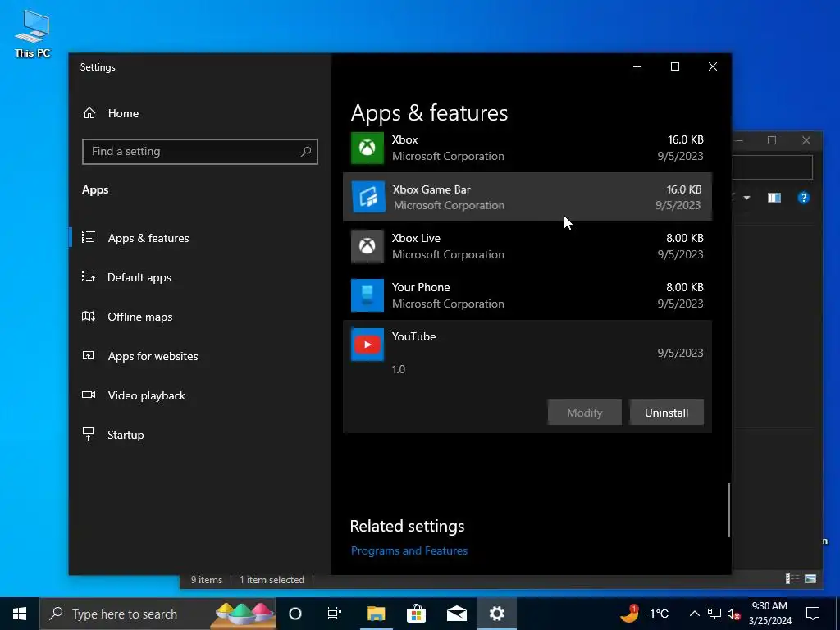The image size is (840, 630).
Task: Select the Xbox Game Bar name text
Action: click(x=431, y=189)
